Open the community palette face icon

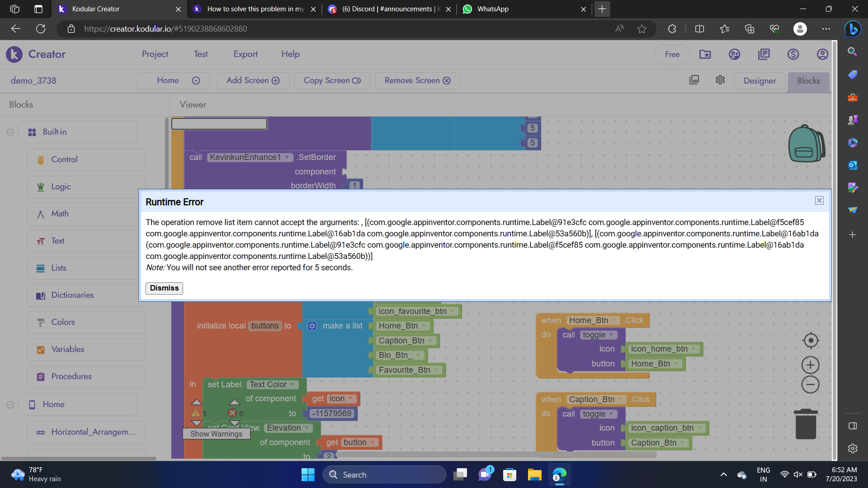click(x=735, y=54)
